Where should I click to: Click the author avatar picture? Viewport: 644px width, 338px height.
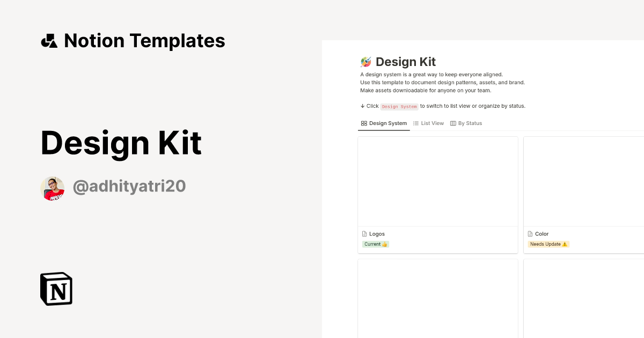[x=52, y=188]
